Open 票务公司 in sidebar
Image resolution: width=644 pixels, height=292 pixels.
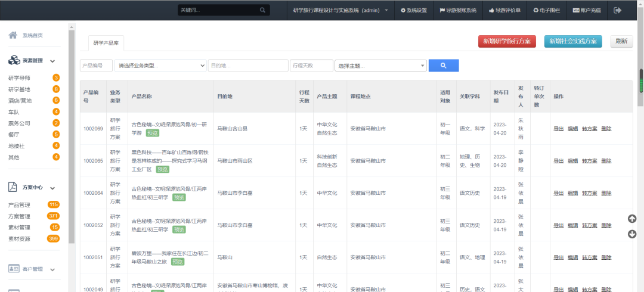[19, 123]
